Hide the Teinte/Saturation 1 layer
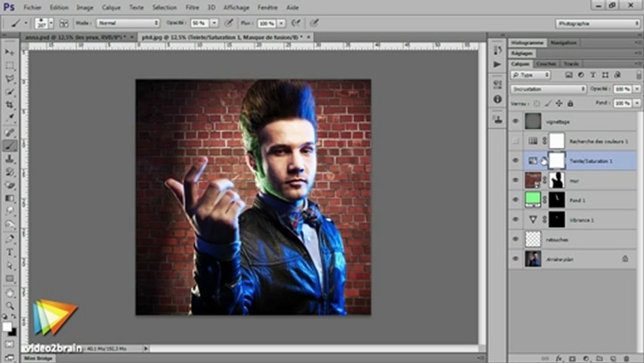The width and height of the screenshot is (644, 363). coord(515,160)
